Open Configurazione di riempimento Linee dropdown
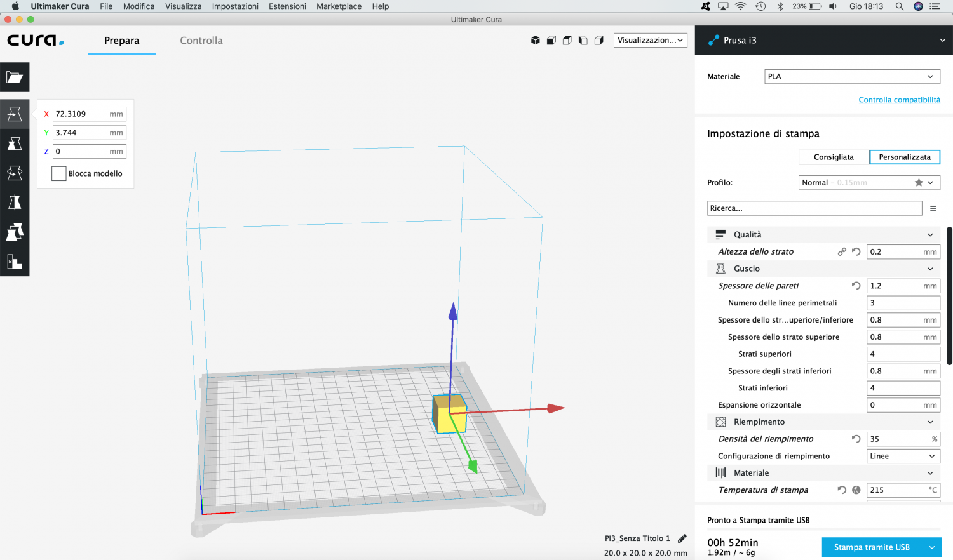953x560 pixels. coord(903,456)
